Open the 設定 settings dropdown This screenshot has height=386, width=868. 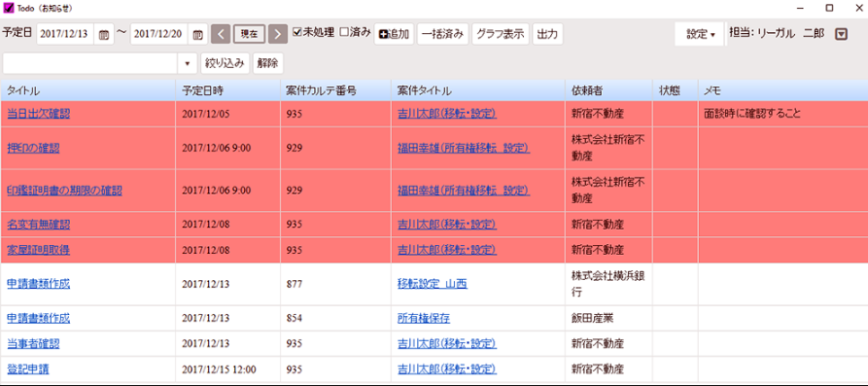[x=700, y=34]
